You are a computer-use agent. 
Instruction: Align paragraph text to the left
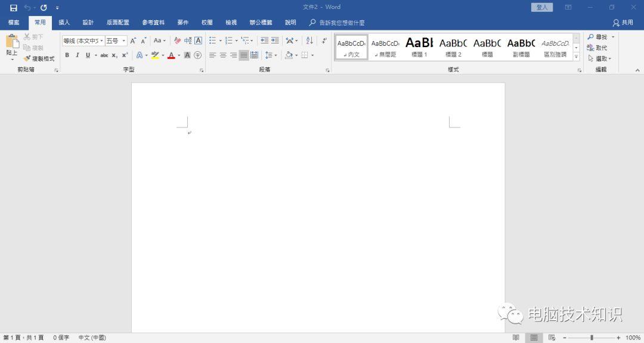tap(212, 55)
